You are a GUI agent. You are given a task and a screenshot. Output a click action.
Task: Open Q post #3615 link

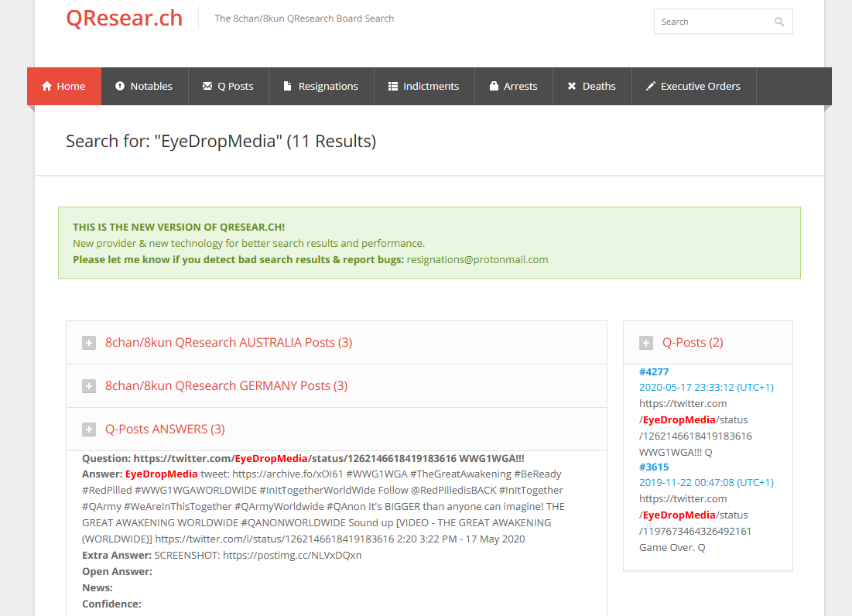[x=654, y=467]
